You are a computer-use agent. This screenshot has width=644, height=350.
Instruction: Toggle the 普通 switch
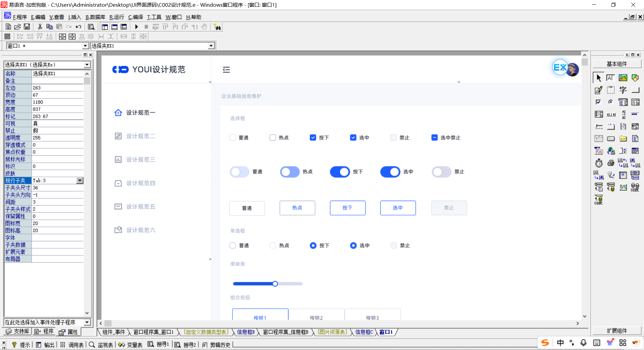(x=239, y=172)
